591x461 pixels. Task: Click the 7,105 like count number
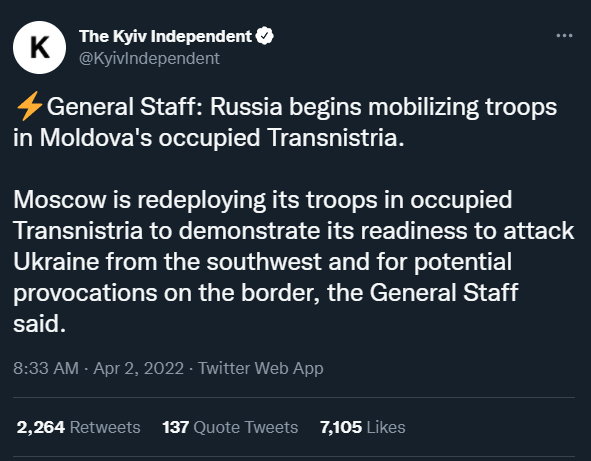coord(341,427)
